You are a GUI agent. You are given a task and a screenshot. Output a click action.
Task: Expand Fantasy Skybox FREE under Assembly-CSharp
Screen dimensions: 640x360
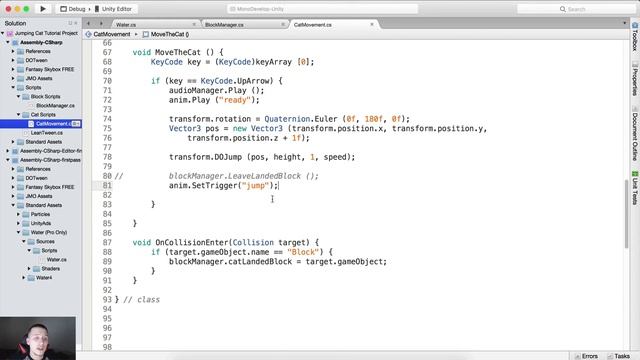(13, 69)
